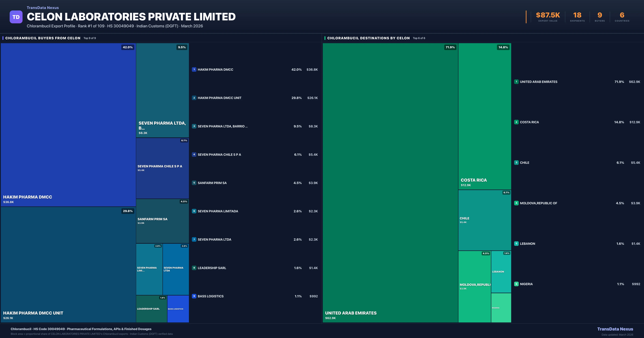Expand the Top 6 of 6 destinations view

coord(419,38)
